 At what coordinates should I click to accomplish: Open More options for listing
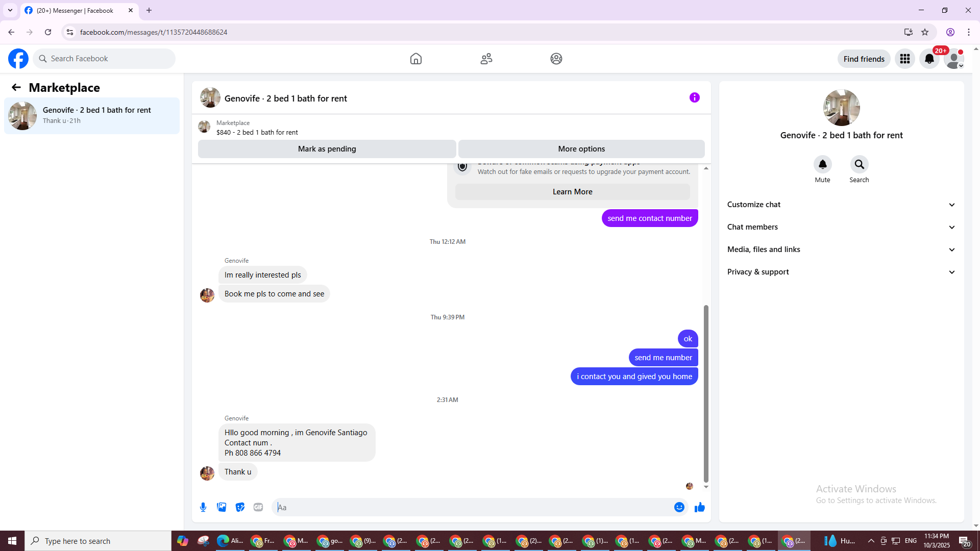click(x=581, y=149)
